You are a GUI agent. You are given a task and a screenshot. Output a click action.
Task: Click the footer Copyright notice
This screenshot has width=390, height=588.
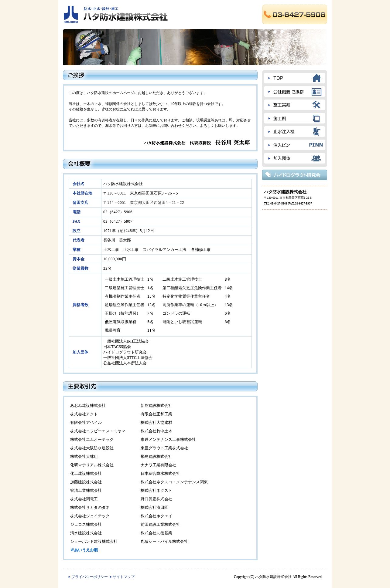click(x=278, y=577)
